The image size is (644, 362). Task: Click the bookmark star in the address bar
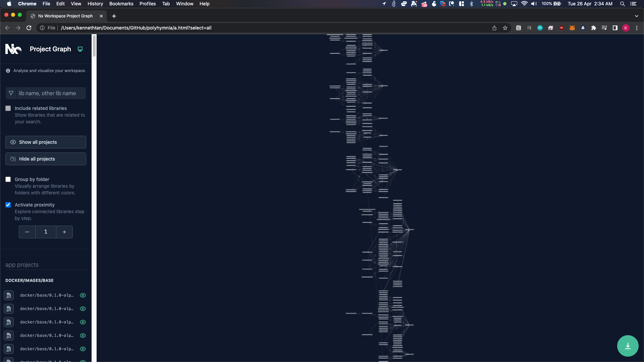click(505, 28)
